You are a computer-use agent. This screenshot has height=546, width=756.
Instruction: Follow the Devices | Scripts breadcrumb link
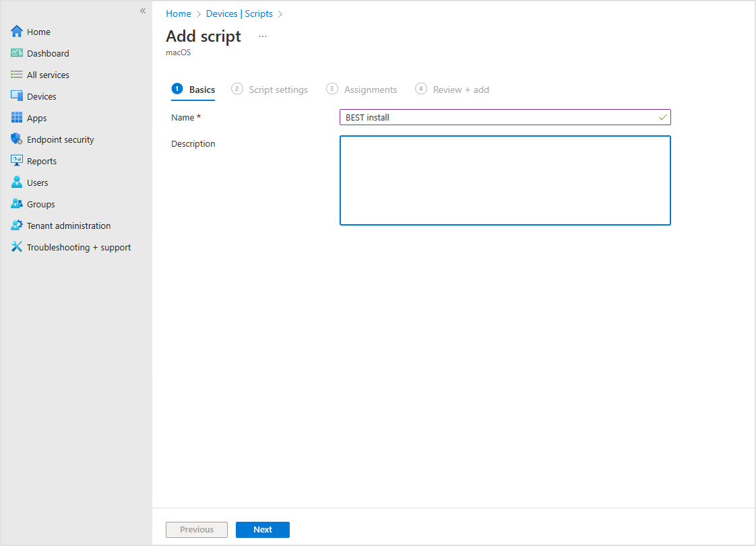click(x=240, y=13)
